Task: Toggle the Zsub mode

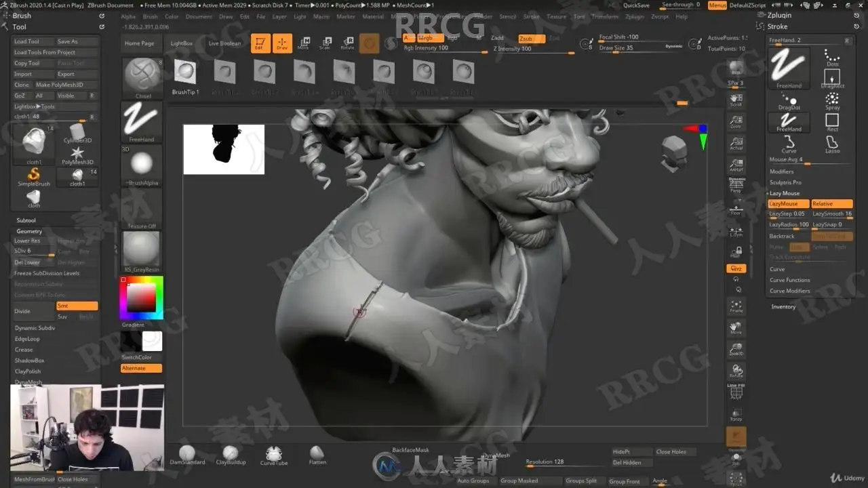Action: click(532, 39)
